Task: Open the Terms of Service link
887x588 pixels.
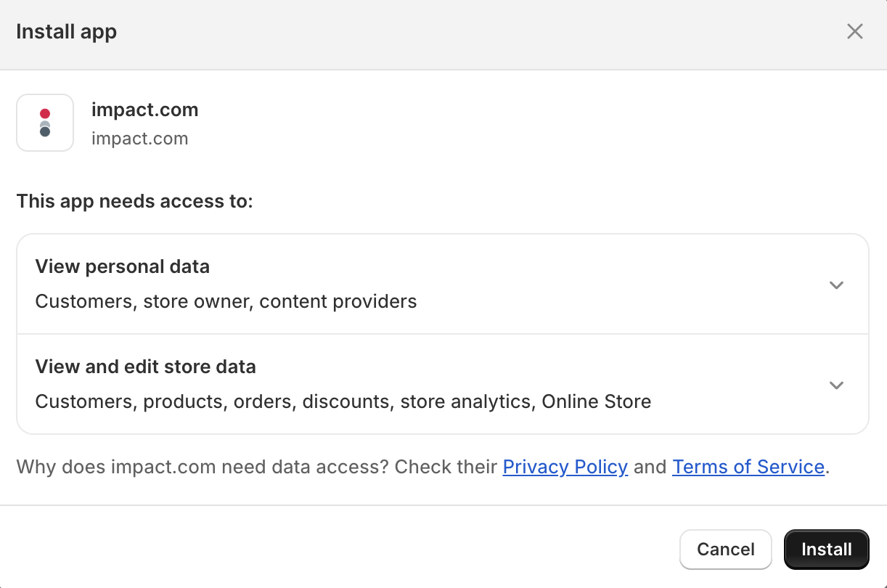Action: coord(748,467)
